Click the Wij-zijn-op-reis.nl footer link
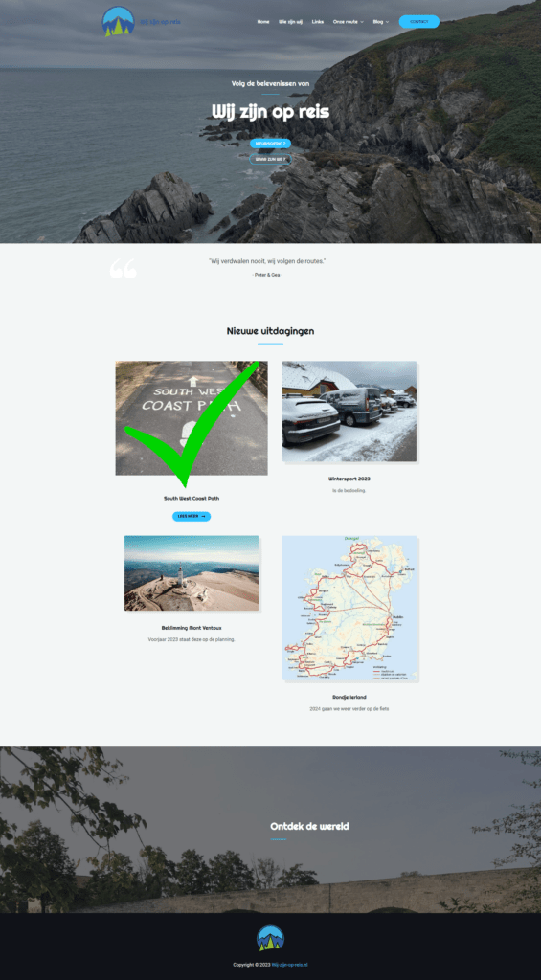This screenshot has width=541, height=980. [x=289, y=965]
